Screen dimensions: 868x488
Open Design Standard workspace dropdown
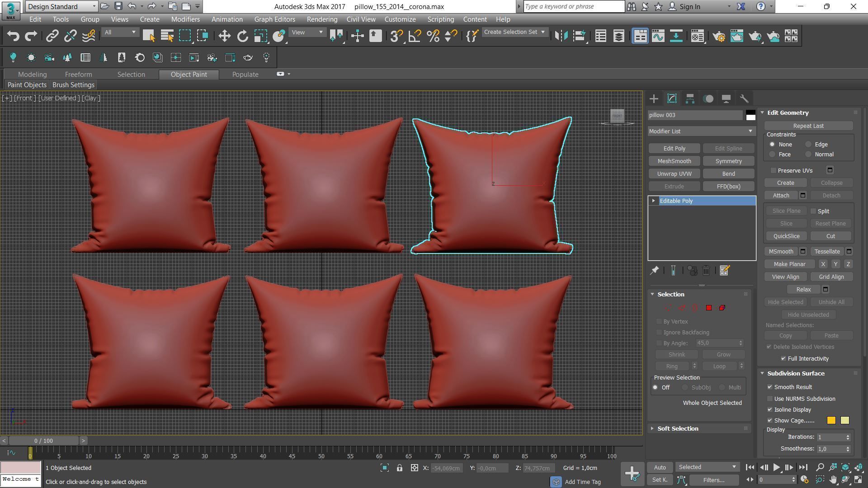pos(61,6)
